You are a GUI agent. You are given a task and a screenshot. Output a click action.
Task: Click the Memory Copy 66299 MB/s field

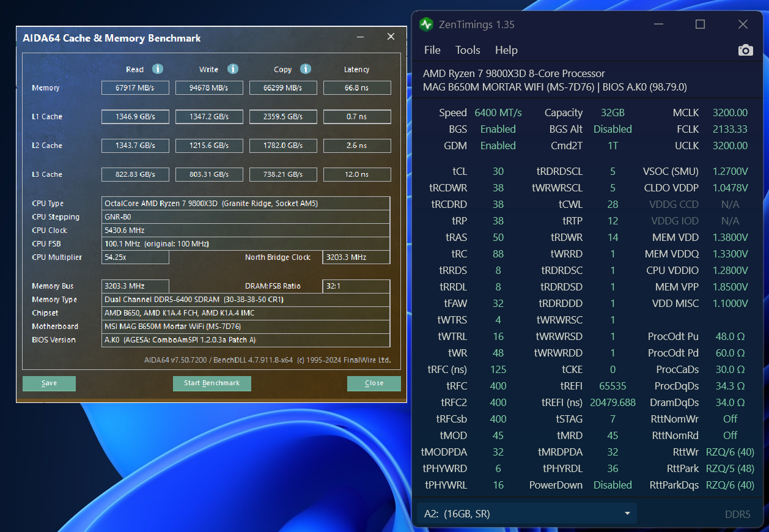pyautogui.click(x=283, y=88)
